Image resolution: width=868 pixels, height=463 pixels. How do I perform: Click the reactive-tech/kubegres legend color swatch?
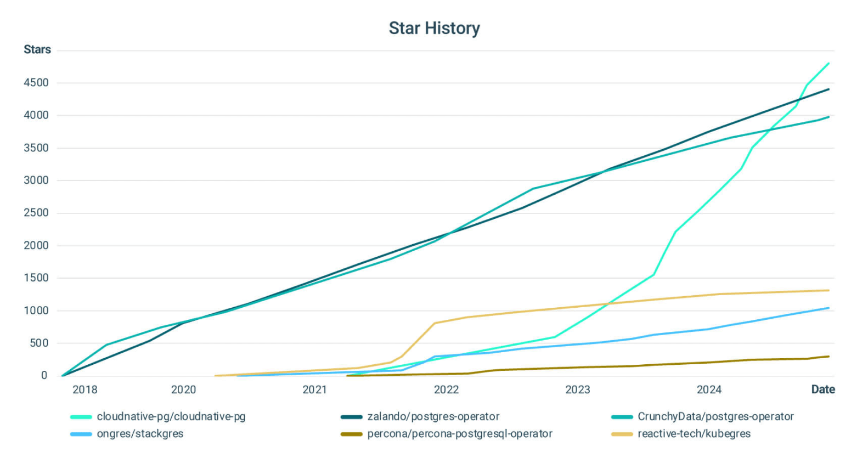(622, 434)
